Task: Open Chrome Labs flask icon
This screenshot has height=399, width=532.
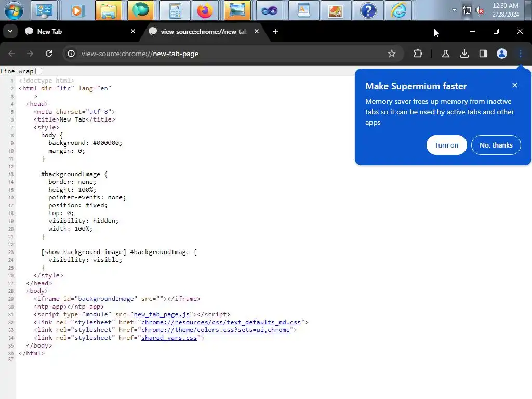Action: tap(445, 54)
